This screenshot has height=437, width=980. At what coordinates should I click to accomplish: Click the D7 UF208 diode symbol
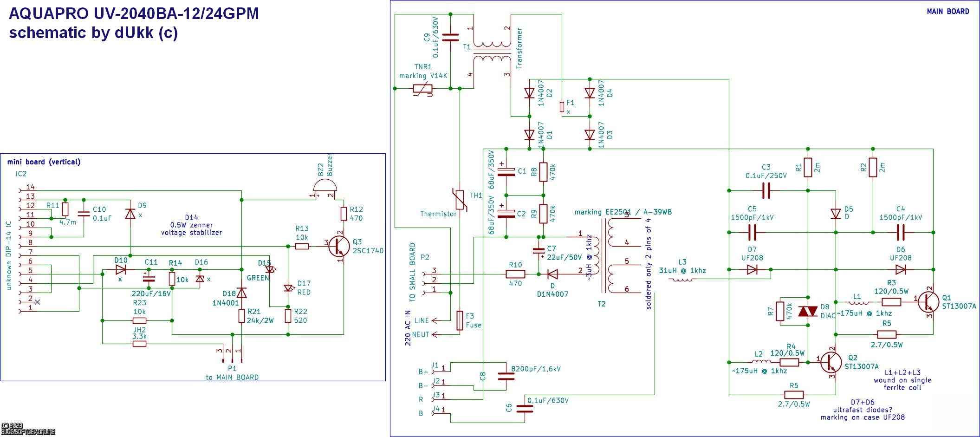click(x=752, y=269)
